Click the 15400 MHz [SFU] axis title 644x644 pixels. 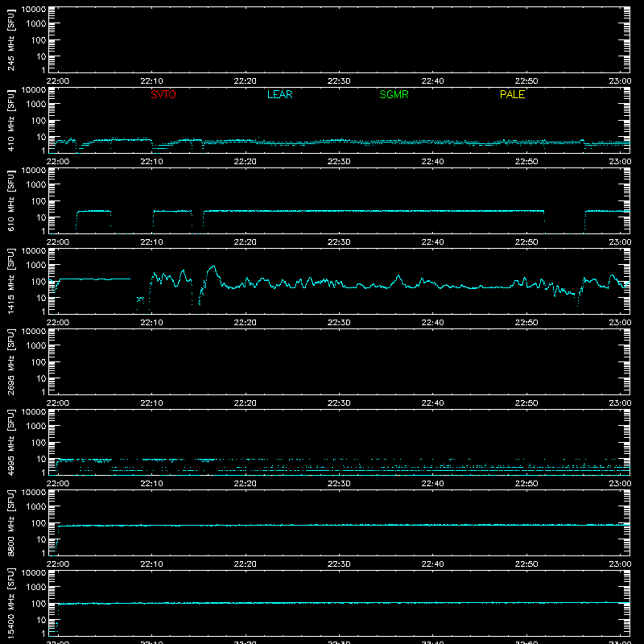[11, 603]
